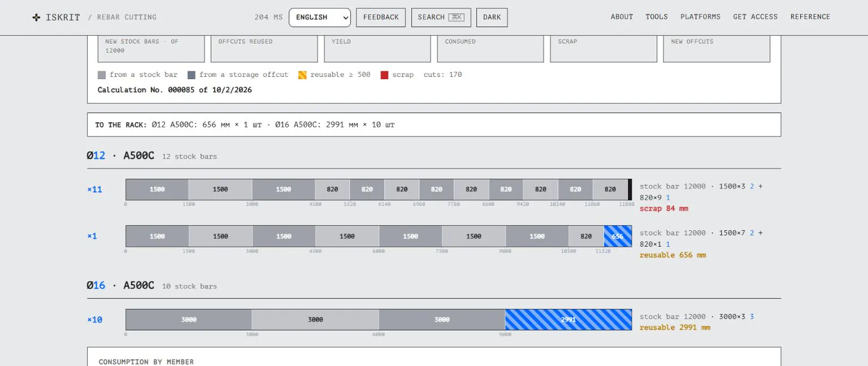
Task: Open the TOOLS menu item
Action: coord(657,17)
